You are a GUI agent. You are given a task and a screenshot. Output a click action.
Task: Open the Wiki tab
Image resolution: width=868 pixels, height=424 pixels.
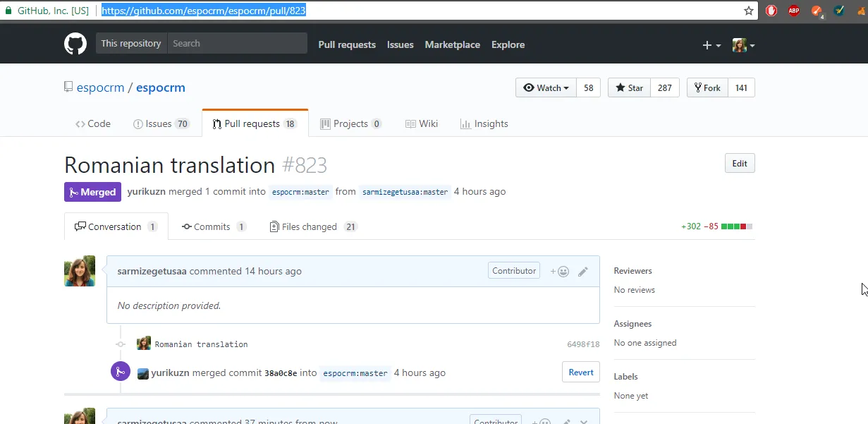(422, 123)
